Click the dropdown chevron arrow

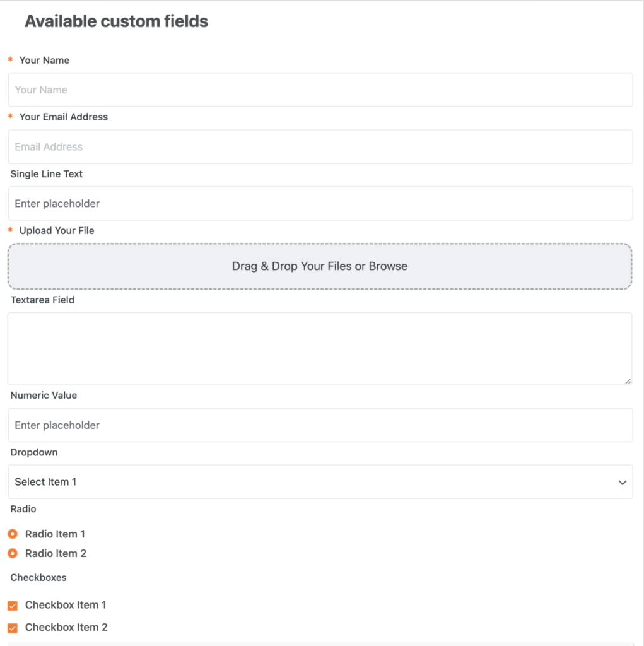[623, 483]
